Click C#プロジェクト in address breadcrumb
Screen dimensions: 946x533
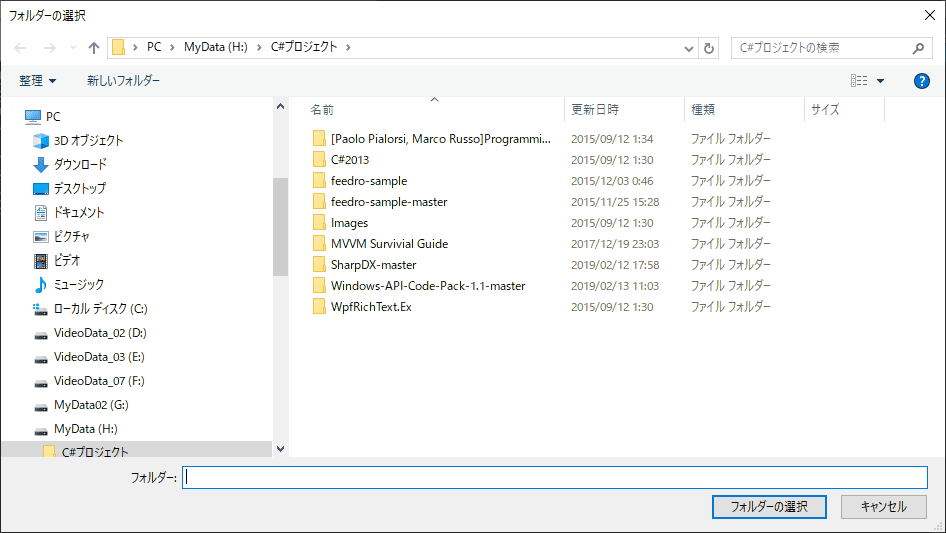303,47
